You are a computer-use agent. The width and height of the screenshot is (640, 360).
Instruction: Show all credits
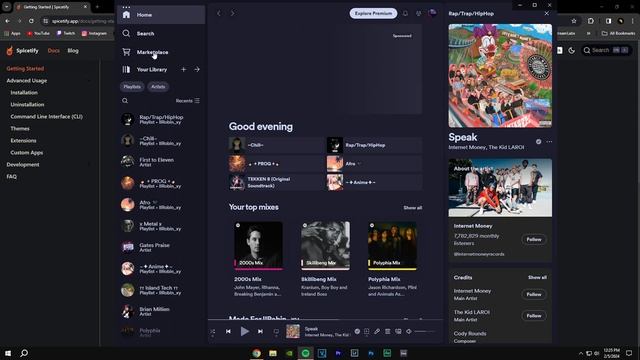coord(537,278)
